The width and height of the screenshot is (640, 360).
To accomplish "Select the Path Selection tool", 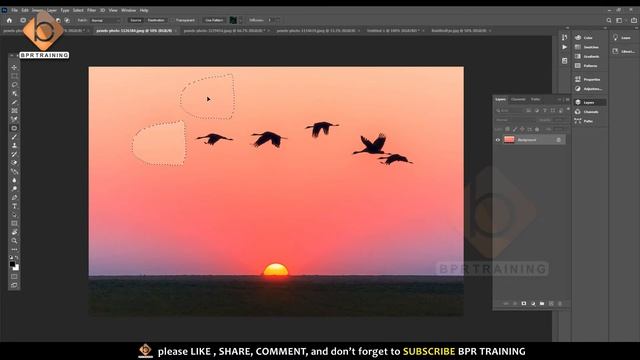I will 14,215.
